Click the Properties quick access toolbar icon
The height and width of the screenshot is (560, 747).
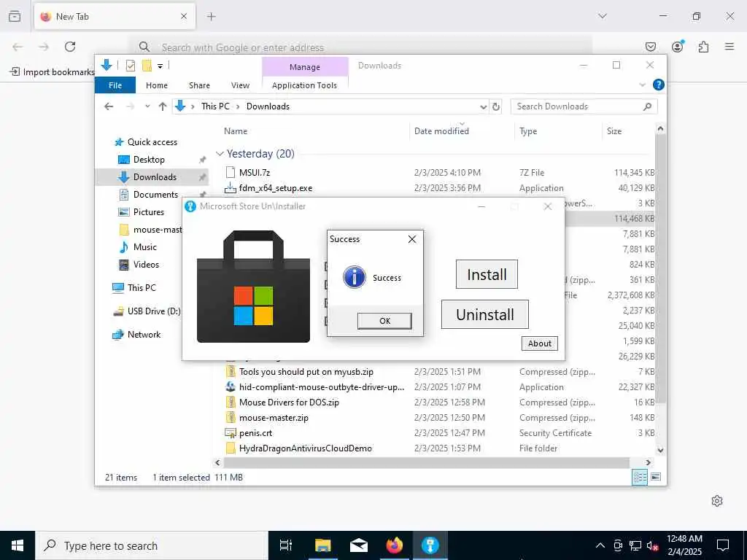(130, 66)
